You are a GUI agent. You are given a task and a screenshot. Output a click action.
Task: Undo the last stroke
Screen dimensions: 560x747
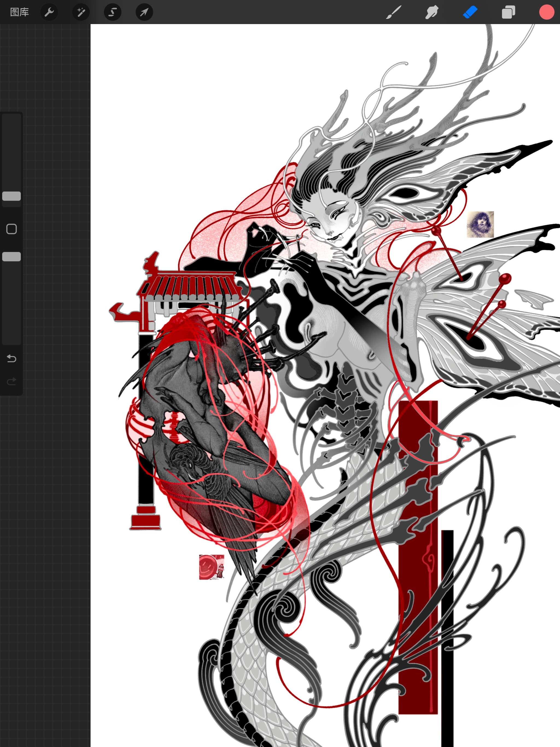(11, 358)
